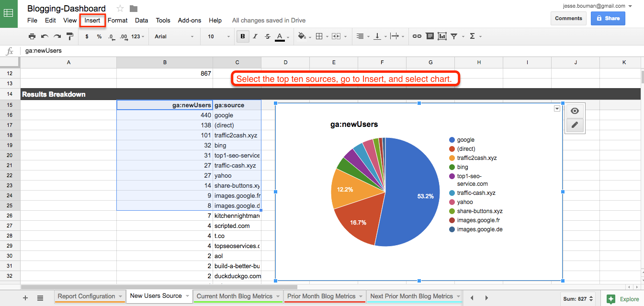Open the horizontal align options
Viewport: 644px width, 306px height.
click(362, 36)
